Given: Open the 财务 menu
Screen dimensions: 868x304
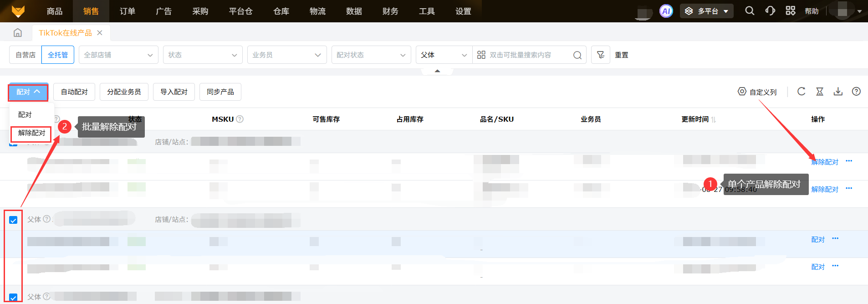Looking at the screenshot, I should [391, 11].
